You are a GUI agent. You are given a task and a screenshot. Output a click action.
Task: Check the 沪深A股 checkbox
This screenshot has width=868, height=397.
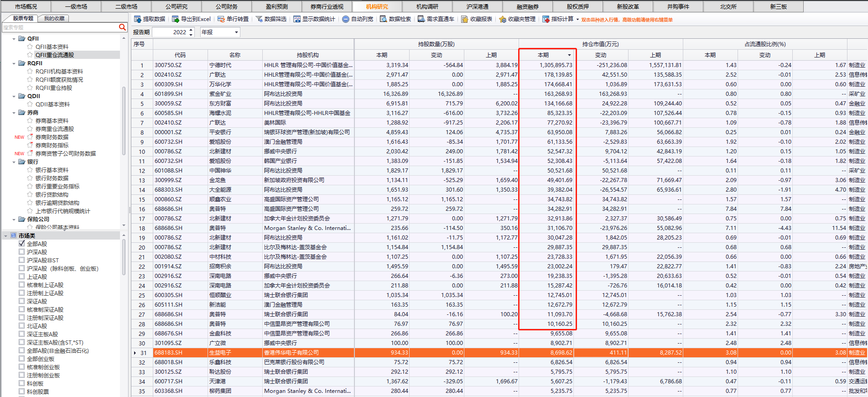click(22, 252)
